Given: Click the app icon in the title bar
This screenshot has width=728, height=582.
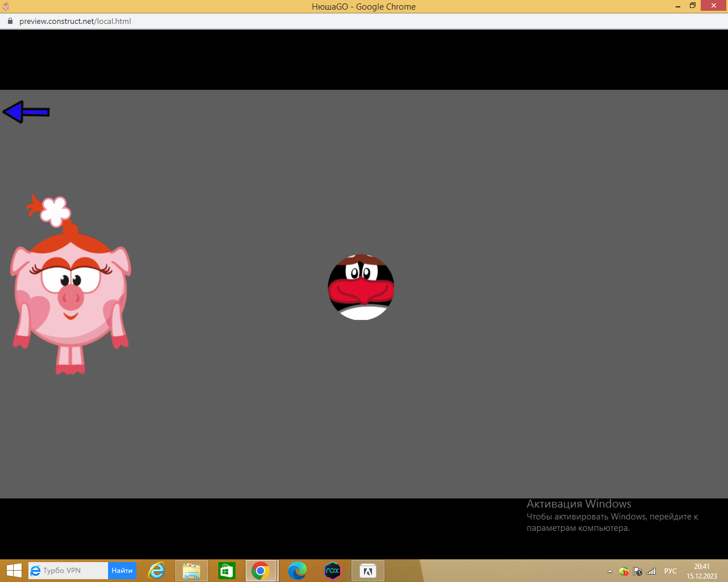Looking at the screenshot, I should (x=6, y=6).
